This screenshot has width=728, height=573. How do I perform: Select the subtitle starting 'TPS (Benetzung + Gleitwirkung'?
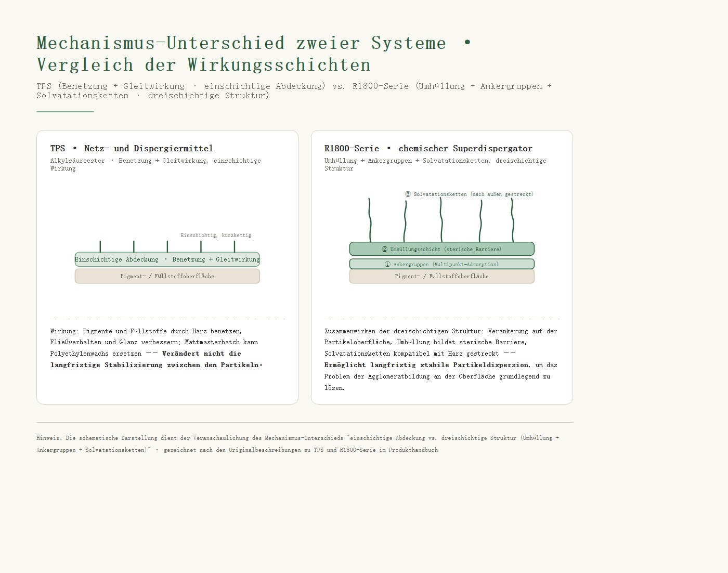coord(294,90)
